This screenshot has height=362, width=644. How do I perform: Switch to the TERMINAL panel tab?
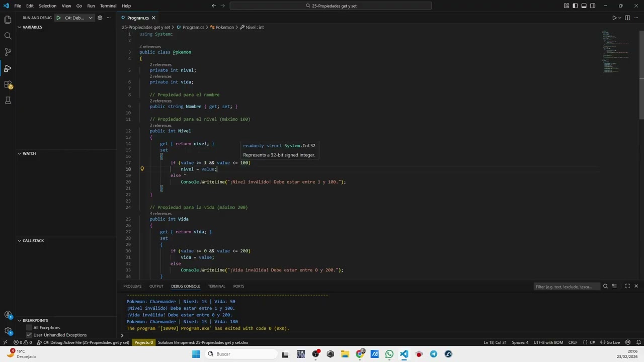point(216,286)
